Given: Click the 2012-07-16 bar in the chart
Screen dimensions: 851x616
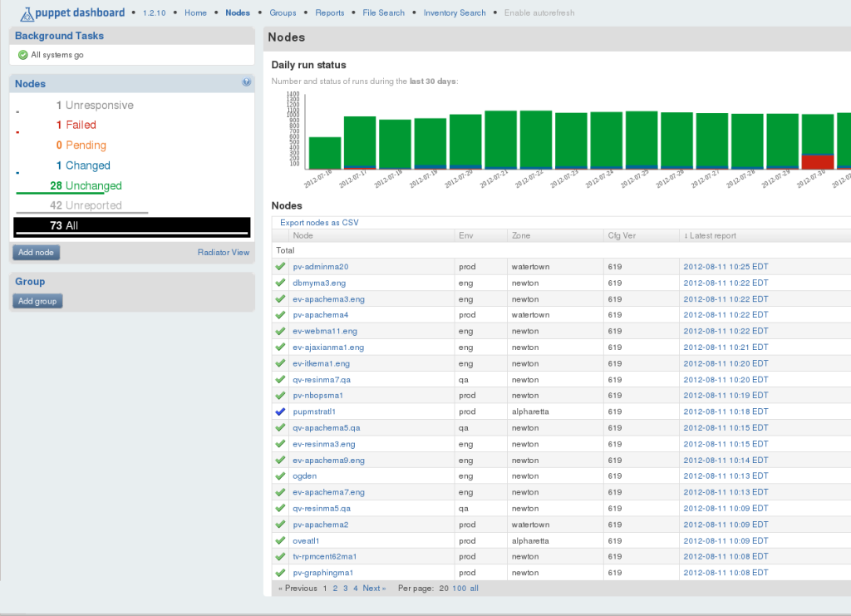Looking at the screenshot, I should [325, 153].
